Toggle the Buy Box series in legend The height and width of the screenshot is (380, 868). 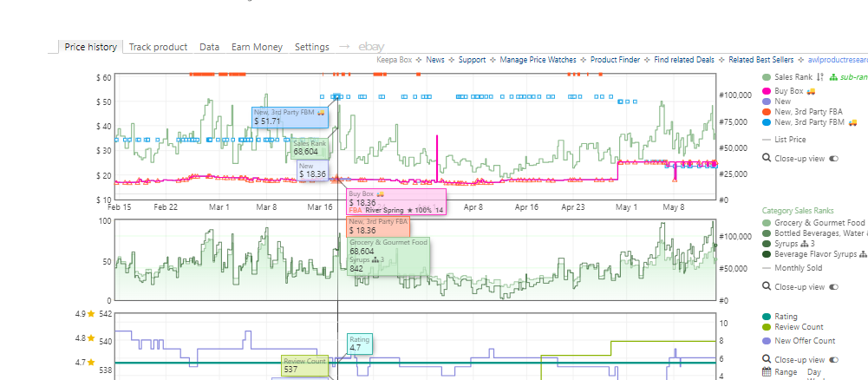tap(789, 91)
